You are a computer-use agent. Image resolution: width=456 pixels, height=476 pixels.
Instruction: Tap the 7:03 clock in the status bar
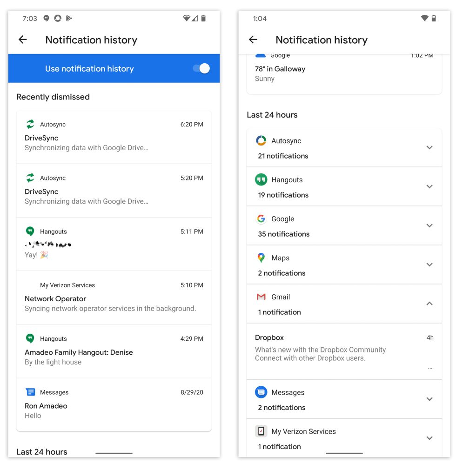coord(29,19)
